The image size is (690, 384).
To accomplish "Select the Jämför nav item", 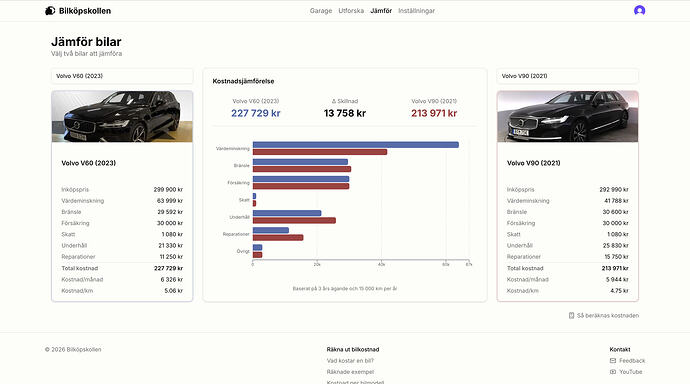I will [x=381, y=11].
